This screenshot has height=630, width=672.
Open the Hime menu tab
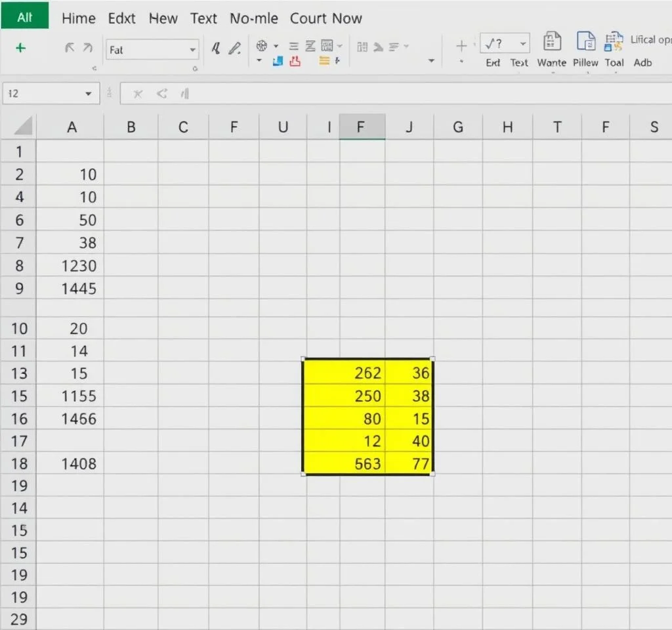78,18
